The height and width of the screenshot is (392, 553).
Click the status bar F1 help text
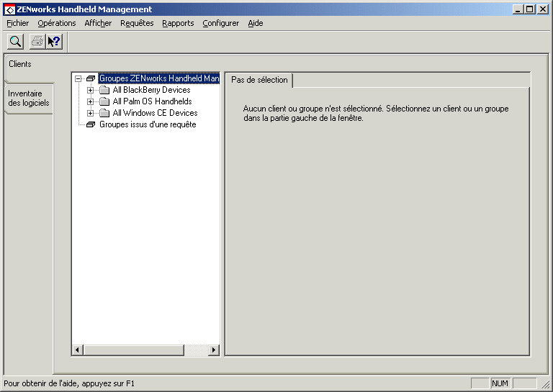click(x=69, y=383)
